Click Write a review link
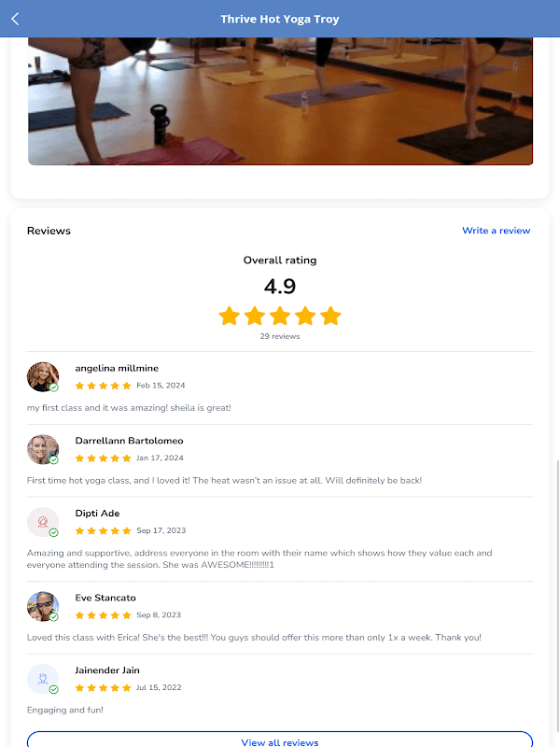Screen dimensions: 560x747 [x=497, y=231]
